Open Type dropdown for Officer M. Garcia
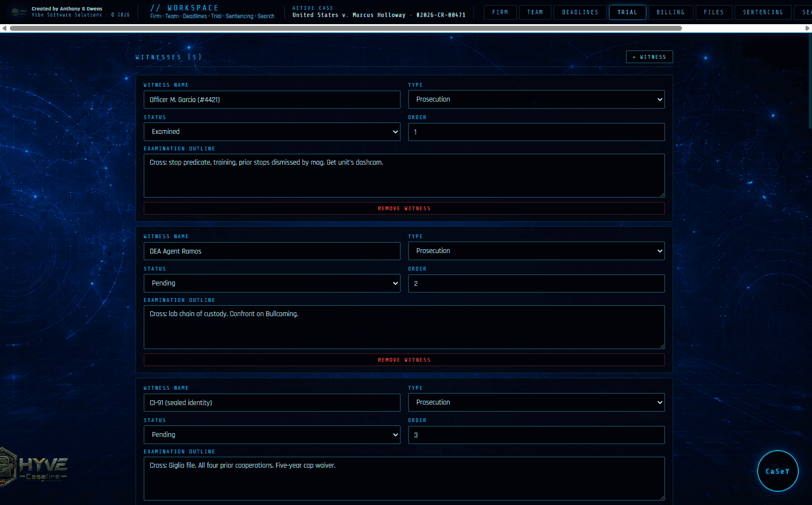The image size is (812, 505). [537, 99]
